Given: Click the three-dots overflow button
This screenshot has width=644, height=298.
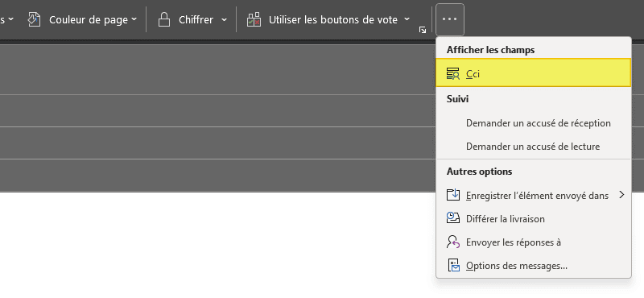Looking at the screenshot, I should click(450, 19).
